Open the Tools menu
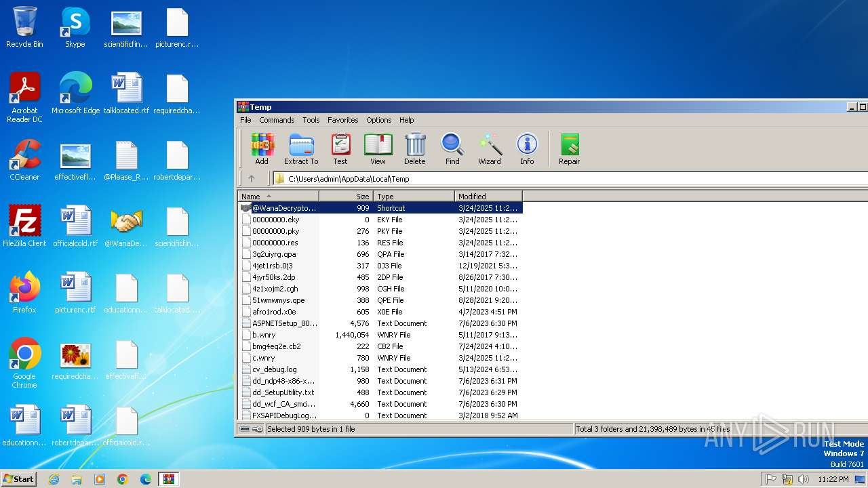868x488 pixels. point(311,120)
